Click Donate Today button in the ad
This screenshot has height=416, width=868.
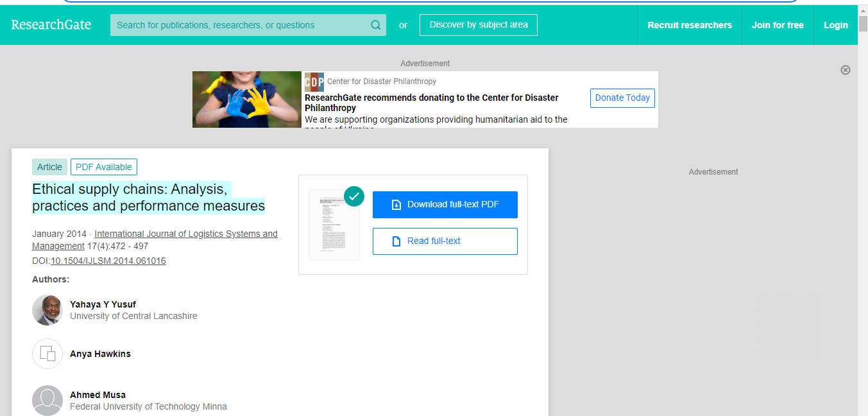622,98
